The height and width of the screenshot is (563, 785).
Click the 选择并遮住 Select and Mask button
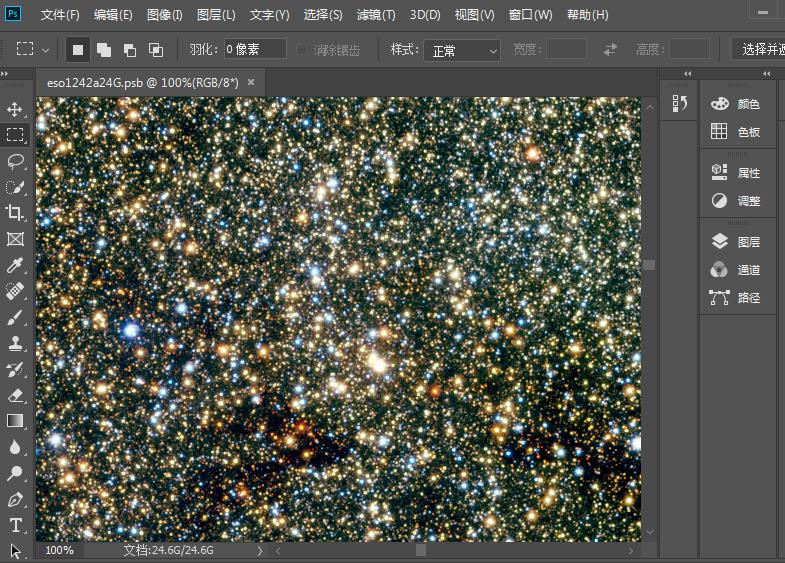758,49
